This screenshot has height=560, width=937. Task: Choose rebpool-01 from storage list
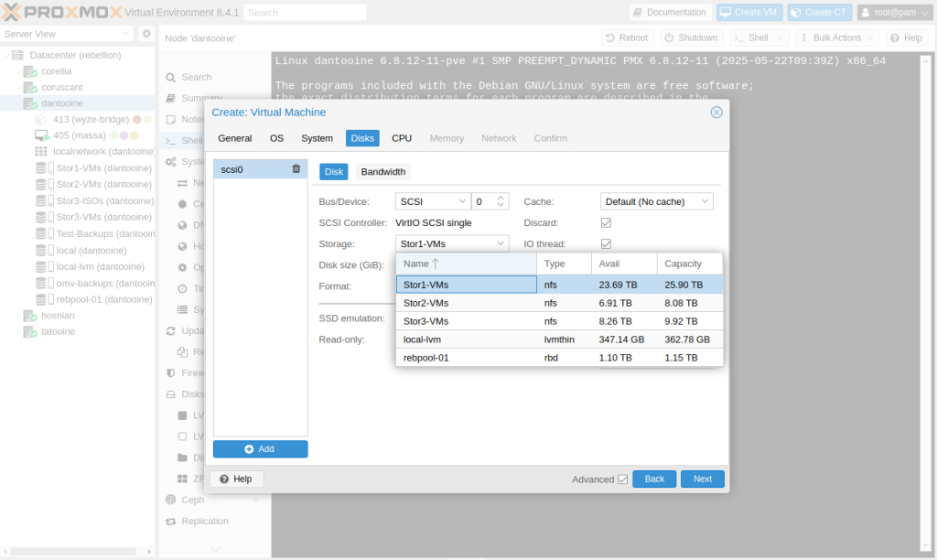point(559,358)
